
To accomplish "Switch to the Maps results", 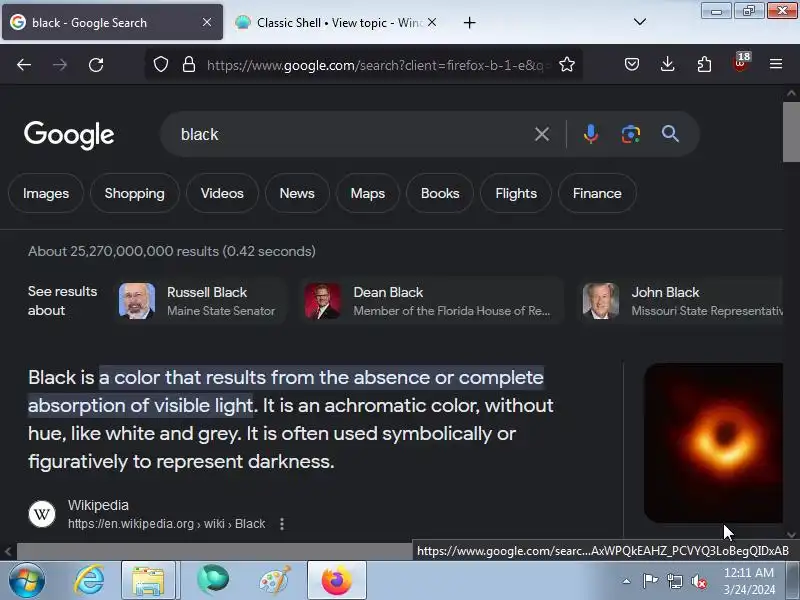I will tap(368, 193).
